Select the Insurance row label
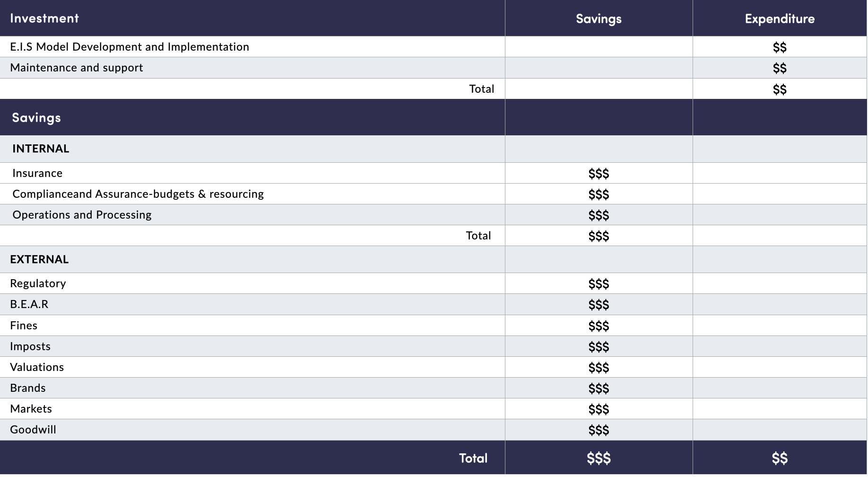 pyautogui.click(x=37, y=173)
